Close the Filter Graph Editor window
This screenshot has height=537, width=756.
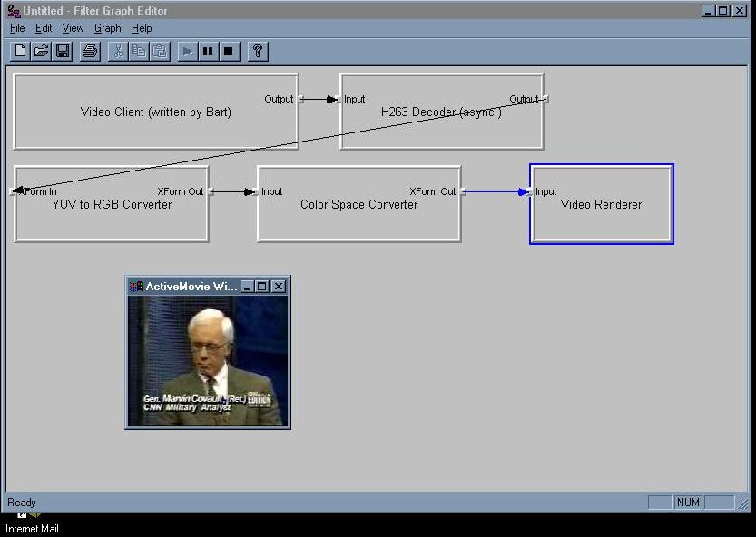[x=739, y=10]
